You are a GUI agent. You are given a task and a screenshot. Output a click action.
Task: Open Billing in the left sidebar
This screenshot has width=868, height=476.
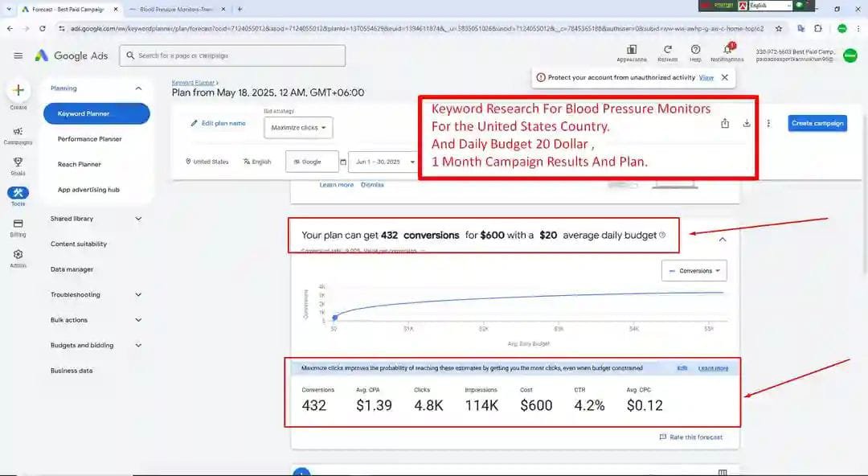tap(18, 224)
